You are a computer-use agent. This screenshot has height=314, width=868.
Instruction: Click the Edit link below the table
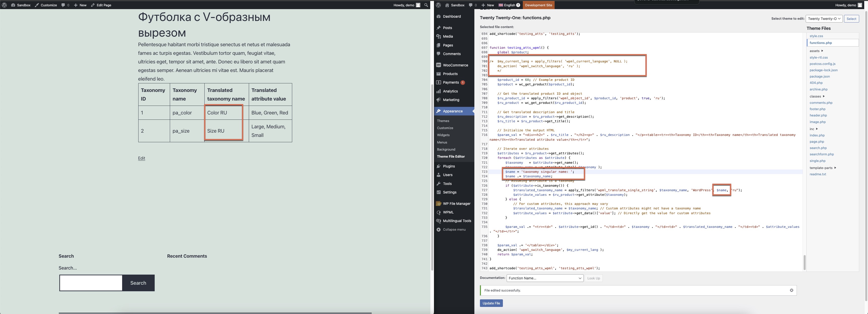point(142,158)
